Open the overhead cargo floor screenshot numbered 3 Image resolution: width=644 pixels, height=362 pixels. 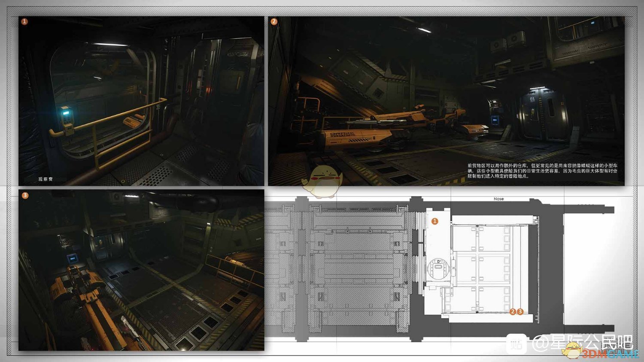tap(141, 270)
